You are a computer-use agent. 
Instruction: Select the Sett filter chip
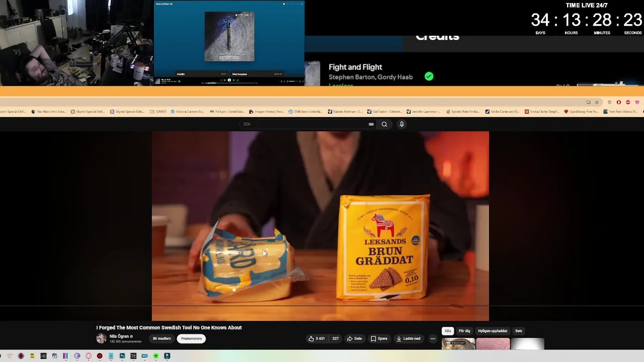click(x=519, y=331)
